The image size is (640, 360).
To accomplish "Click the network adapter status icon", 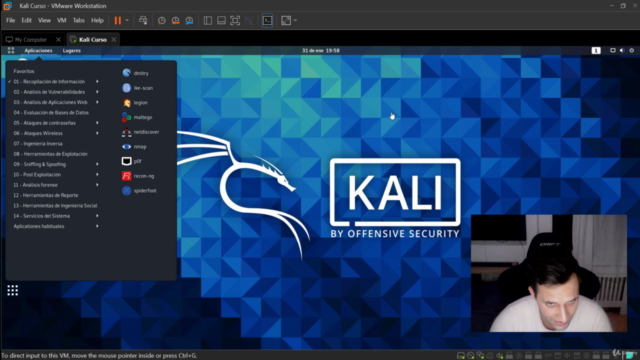I will coord(480,356).
